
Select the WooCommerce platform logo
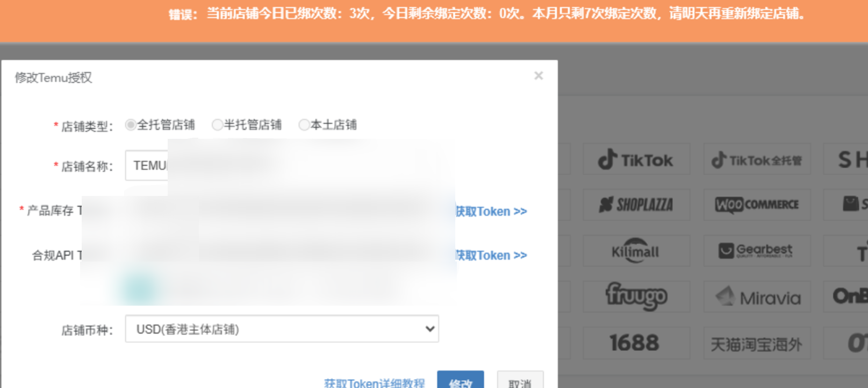756,204
